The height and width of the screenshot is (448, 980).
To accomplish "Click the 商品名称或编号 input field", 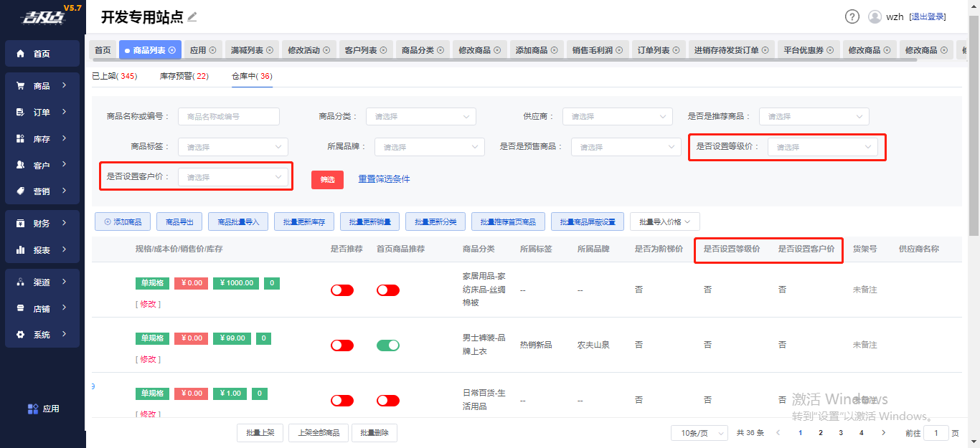I will click(x=228, y=116).
